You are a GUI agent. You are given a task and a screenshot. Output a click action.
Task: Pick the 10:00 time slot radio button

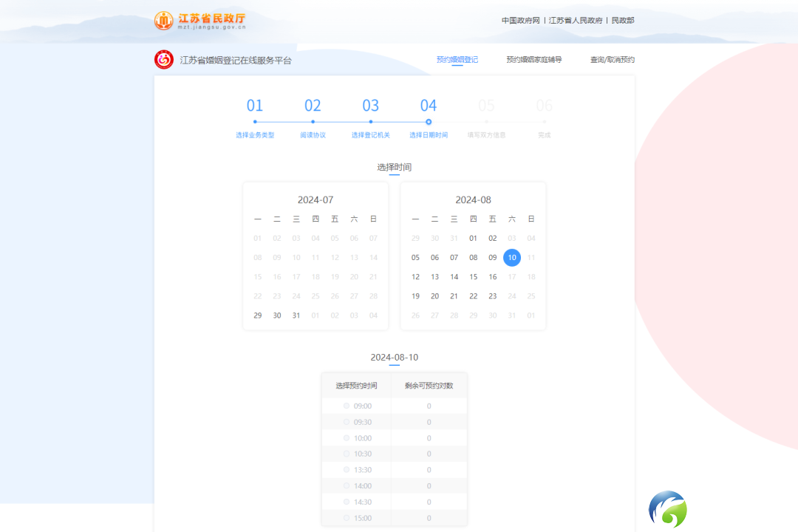347,438
